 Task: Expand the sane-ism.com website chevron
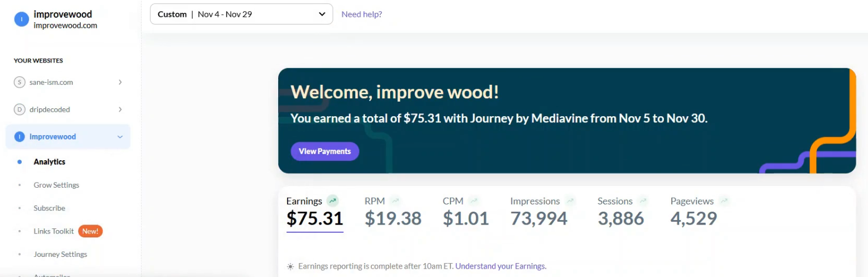120,82
